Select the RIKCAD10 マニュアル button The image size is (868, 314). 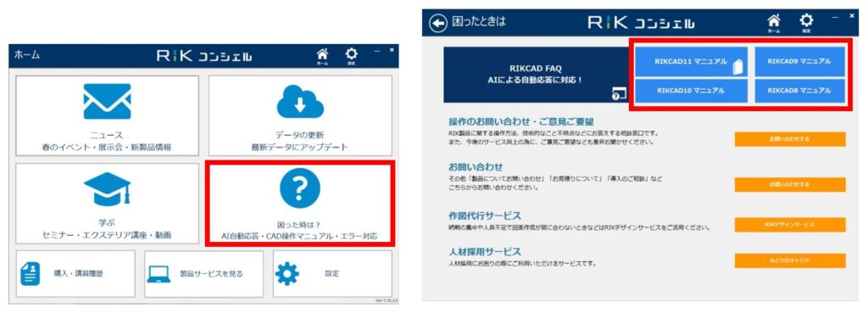tap(691, 91)
